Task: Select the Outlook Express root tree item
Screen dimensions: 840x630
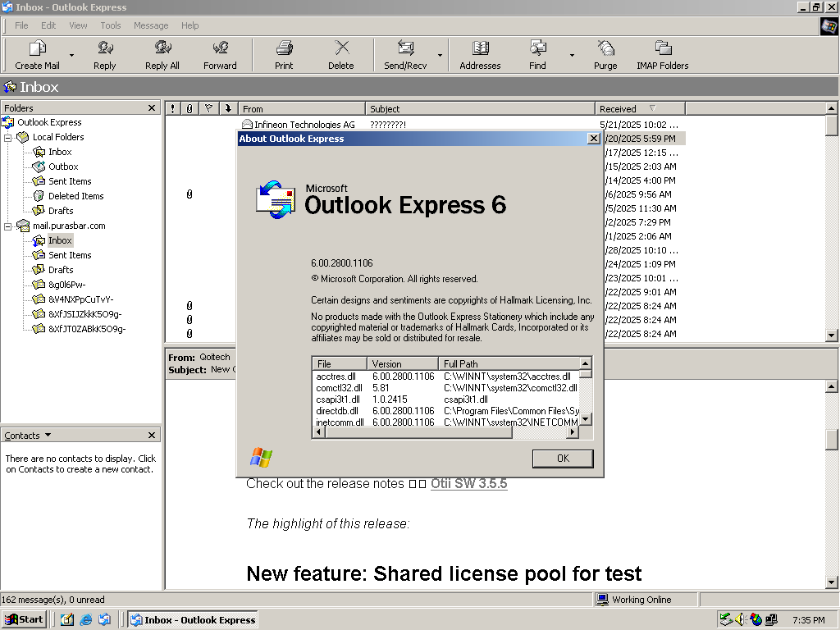Action: pyautogui.click(x=49, y=122)
